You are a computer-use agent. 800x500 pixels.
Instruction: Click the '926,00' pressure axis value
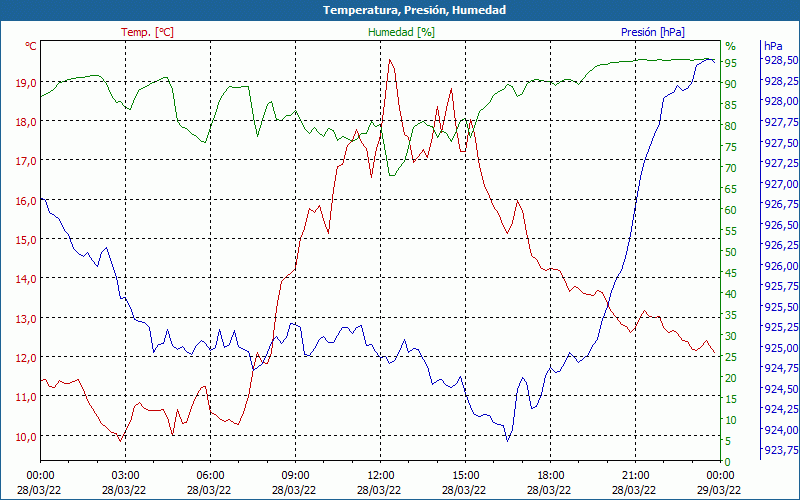pos(781,266)
